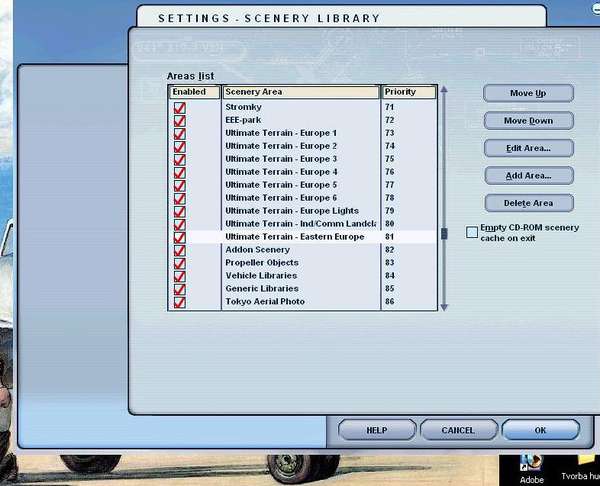The image size is (600, 486).
Task: Disable Ultimate Terrain - Europe 6 checkbox
Action: click(179, 199)
